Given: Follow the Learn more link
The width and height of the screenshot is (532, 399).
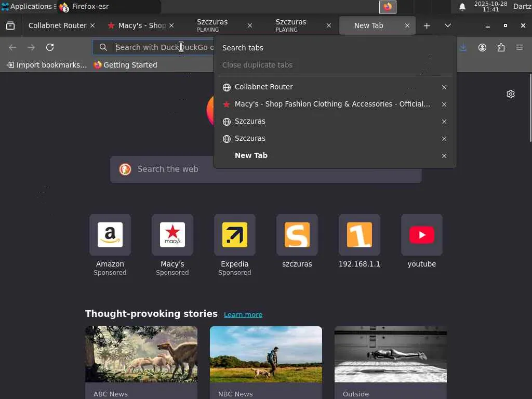Looking at the screenshot, I should tap(243, 314).
